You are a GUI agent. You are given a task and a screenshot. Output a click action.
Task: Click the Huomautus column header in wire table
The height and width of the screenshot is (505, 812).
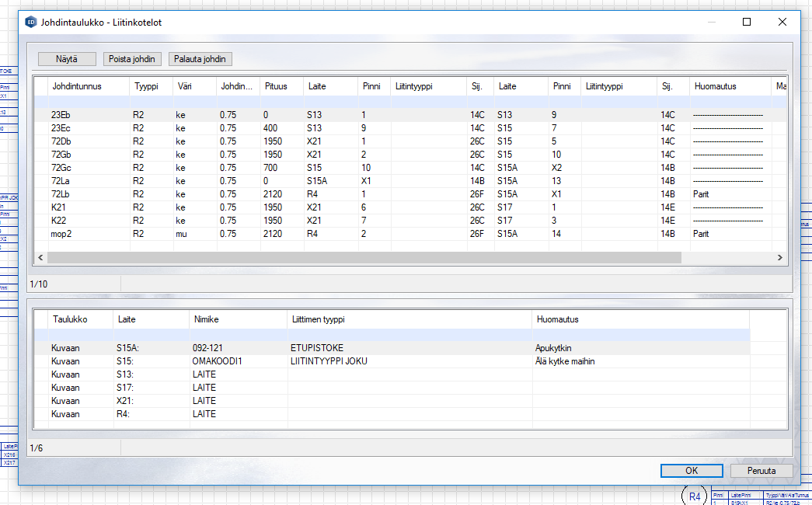point(715,86)
